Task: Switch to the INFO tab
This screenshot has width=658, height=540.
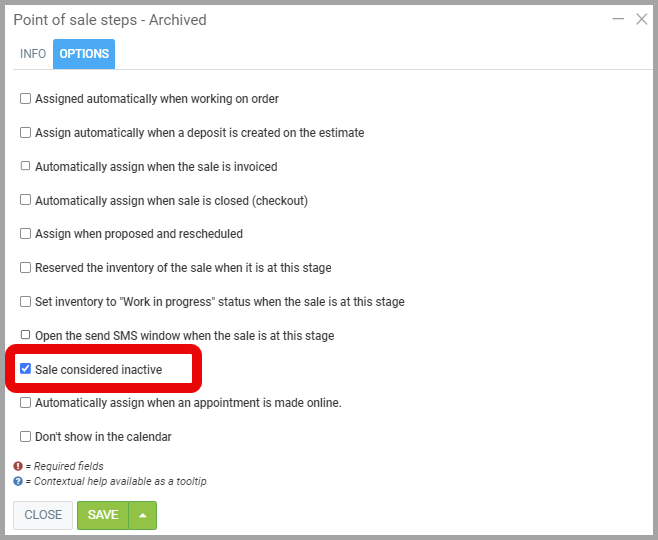Action: pos(33,54)
